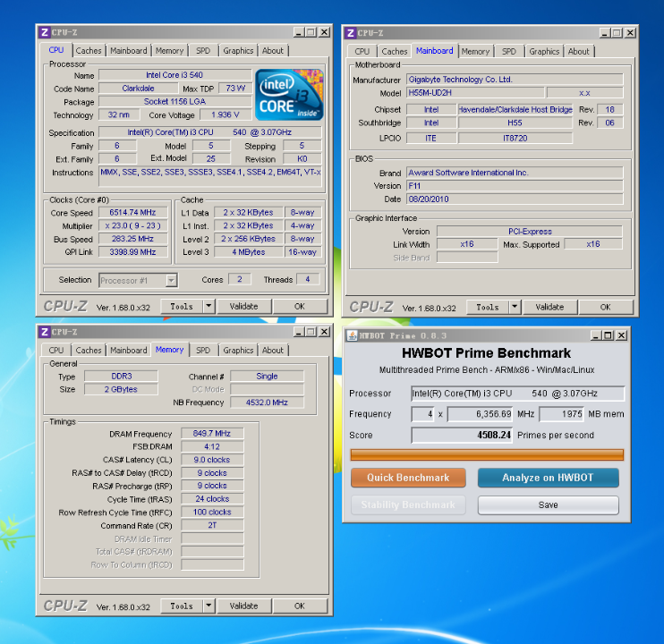
Task: Open the About tab in the Mainboard window
Action: click(578, 52)
